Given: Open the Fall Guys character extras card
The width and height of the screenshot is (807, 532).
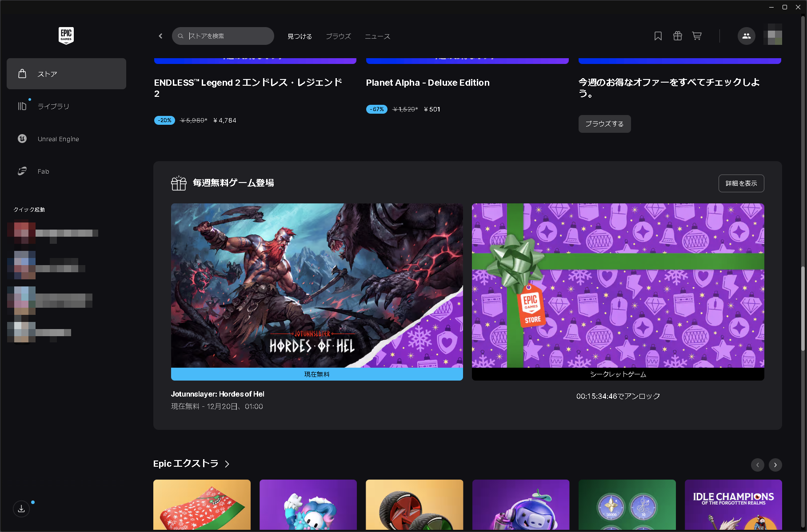Looking at the screenshot, I should [x=308, y=504].
